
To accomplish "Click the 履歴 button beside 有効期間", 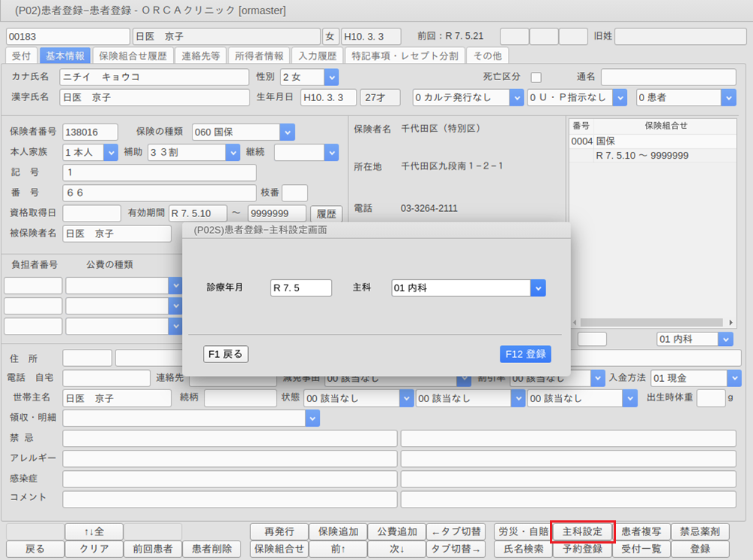I will coord(326,214).
